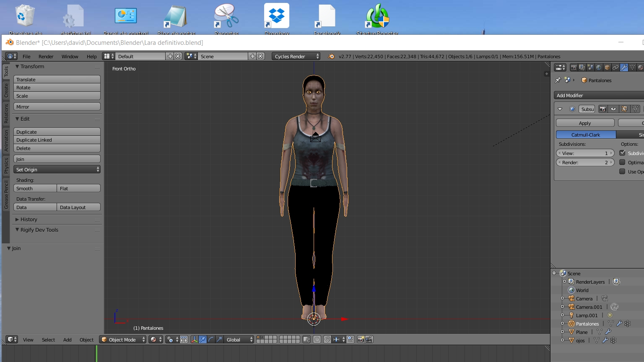Open Dropbox shortcut on the desktop
This screenshot has width=644, height=362.
pos(277,19)
